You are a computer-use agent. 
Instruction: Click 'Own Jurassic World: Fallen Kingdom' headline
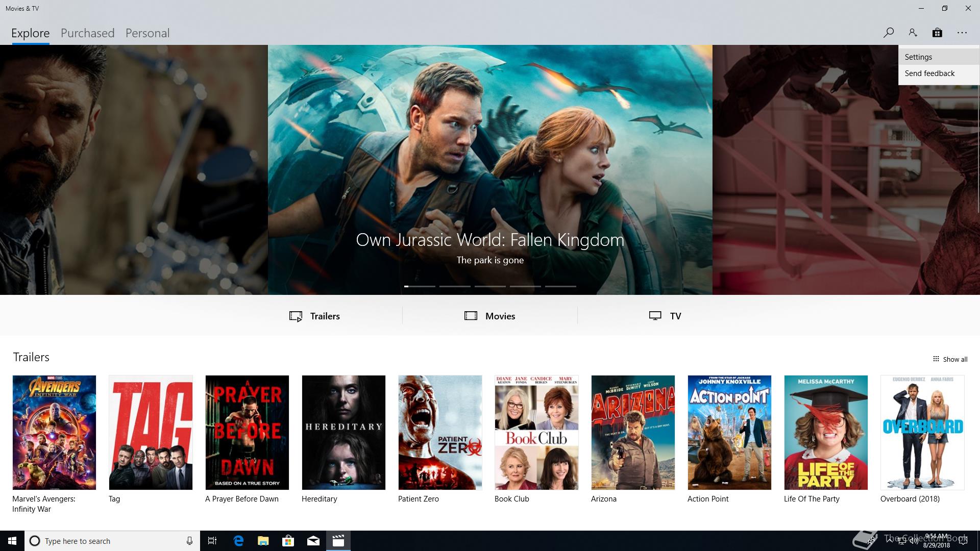coord(490,240)
